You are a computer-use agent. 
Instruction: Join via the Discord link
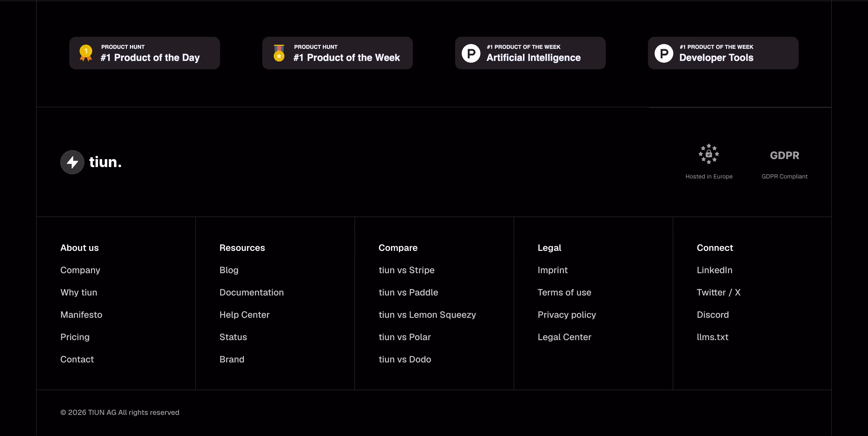pos(713,314)
